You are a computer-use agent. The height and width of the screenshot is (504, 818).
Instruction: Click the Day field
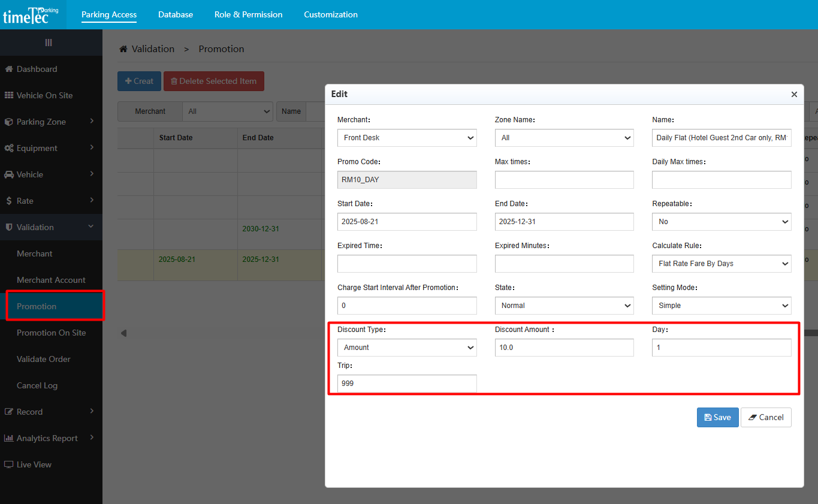pos(722,348)
